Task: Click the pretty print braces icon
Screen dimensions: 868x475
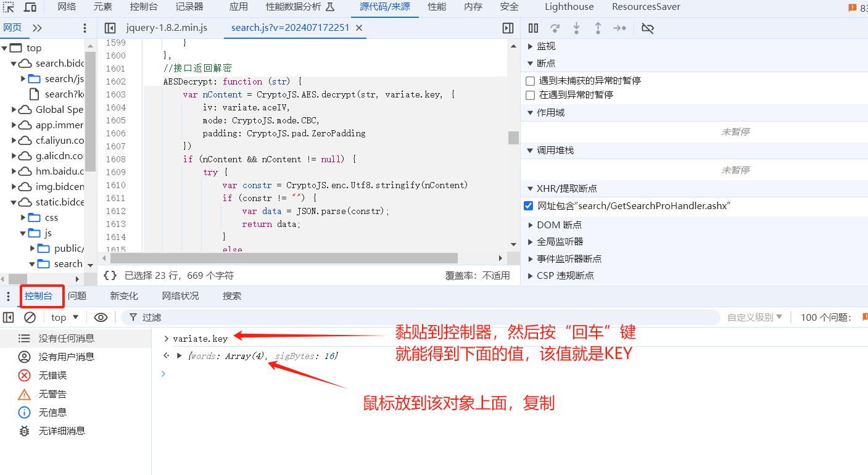Action: (x=110, y=276)
